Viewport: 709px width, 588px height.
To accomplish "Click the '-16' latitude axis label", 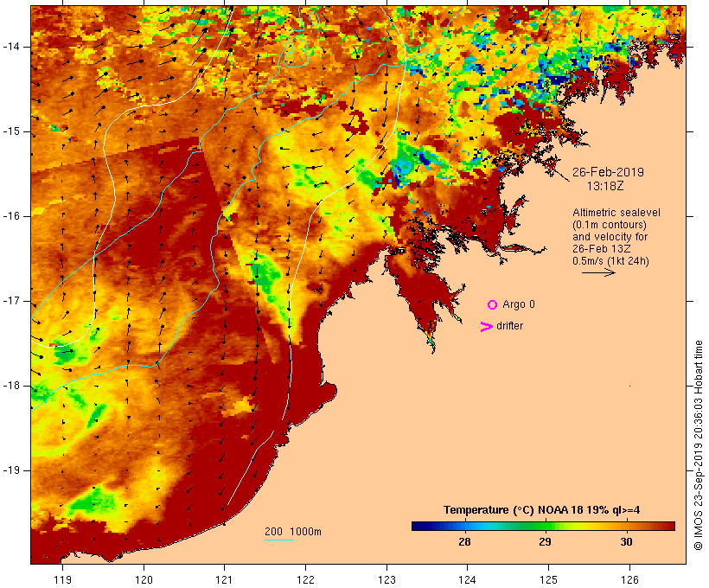I will (x=10, y=216).
